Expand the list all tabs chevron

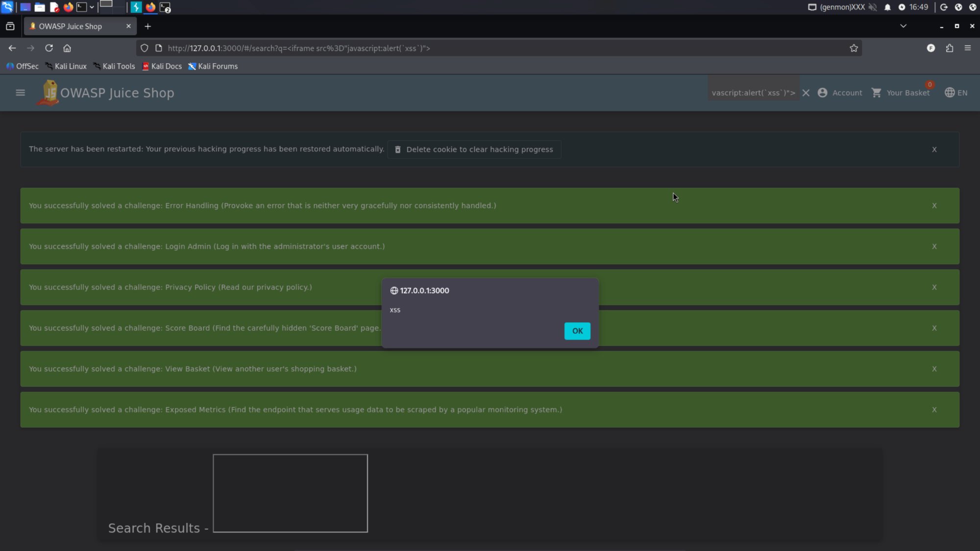pyautogui.click(x=903, y=26)
